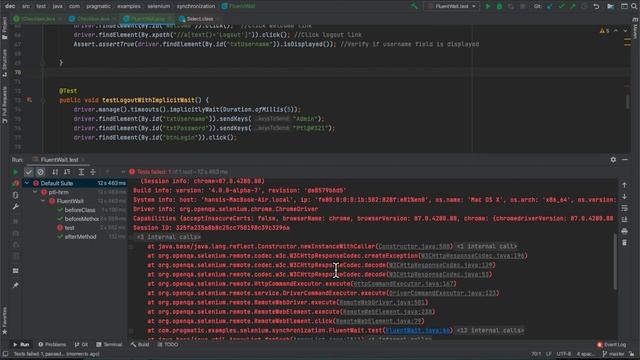Image resolution: width=640 pixels, height=360 pixels.
Task: Run FluentWait.test with the top toolbar play icon
Action: (x=488, y=6)
